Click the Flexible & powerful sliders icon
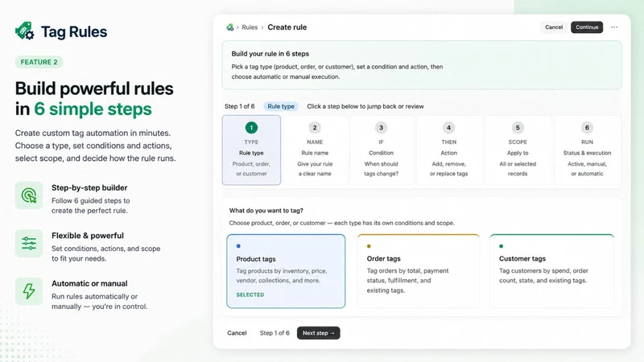This screenshot has height=362, width=644. [x=29, y=244]
